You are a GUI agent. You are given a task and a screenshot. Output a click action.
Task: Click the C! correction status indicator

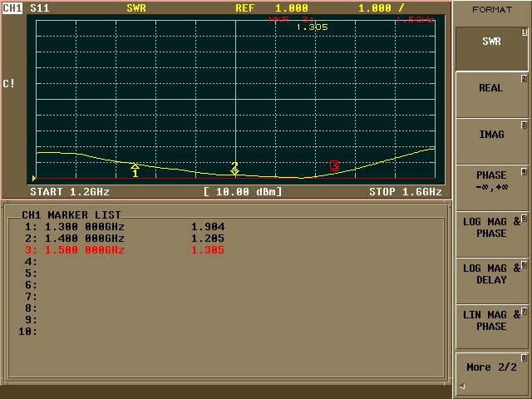point(9,83)
